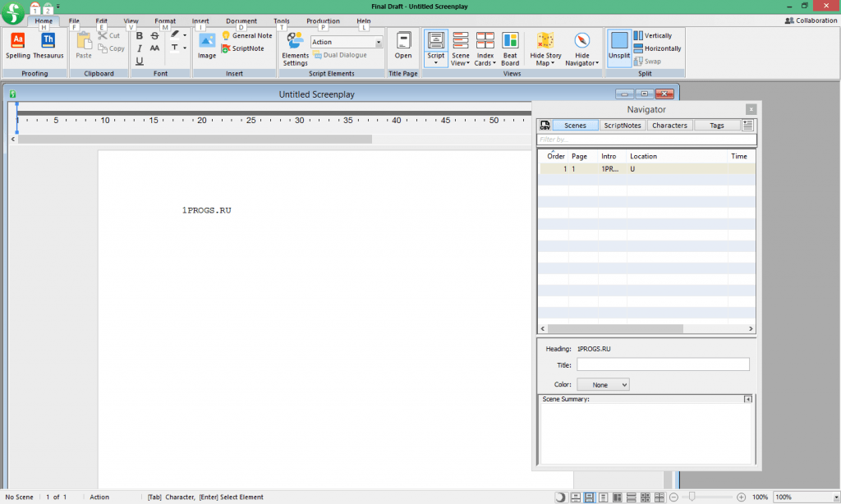
Task: Click the scene Title input field
Action: [x=663, y=364]
